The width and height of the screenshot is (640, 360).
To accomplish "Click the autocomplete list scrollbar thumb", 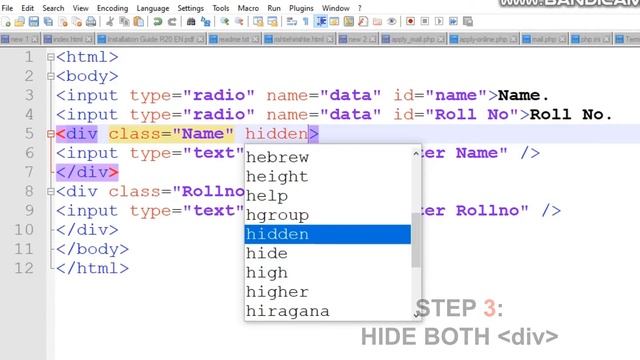I will click(x=416, y=240).
